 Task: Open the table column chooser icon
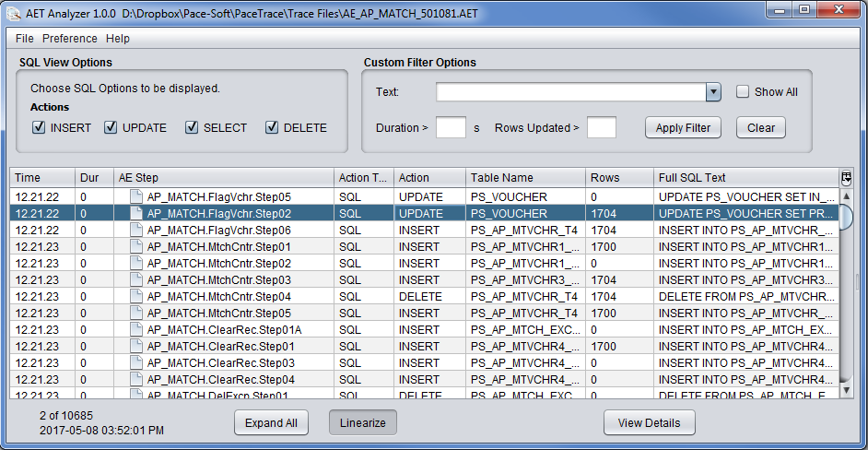[x=846, y=178]
